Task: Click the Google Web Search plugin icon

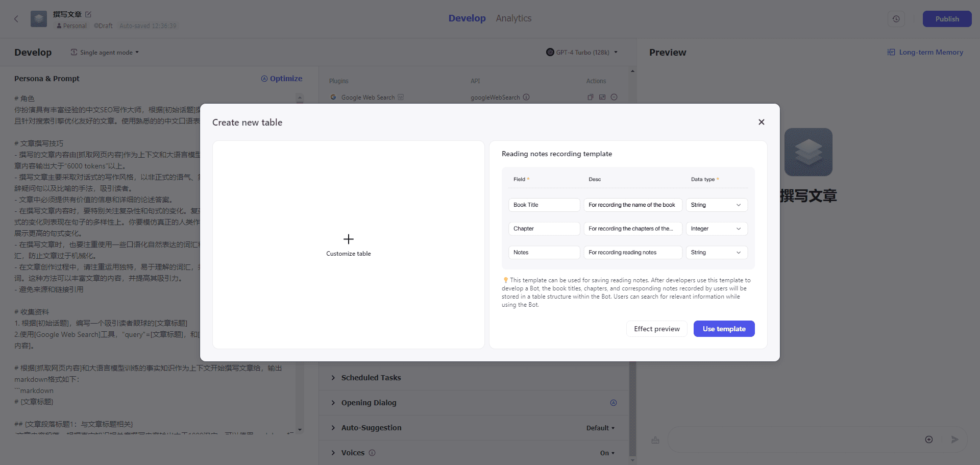Action: click(x=333, y=97)
